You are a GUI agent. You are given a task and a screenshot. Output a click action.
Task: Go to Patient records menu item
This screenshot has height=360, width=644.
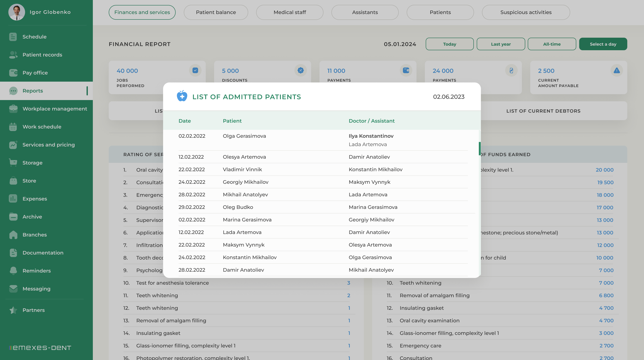[42, 55]
